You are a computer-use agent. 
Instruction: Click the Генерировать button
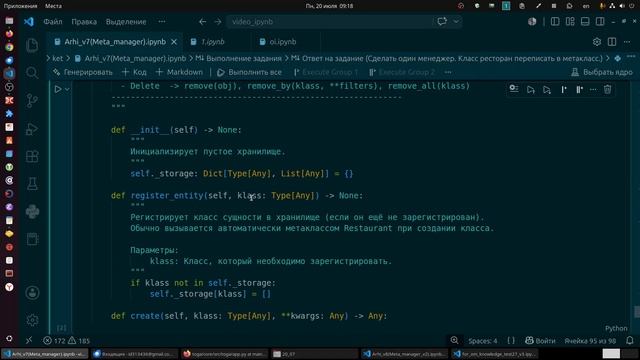[x=83, y=72]
